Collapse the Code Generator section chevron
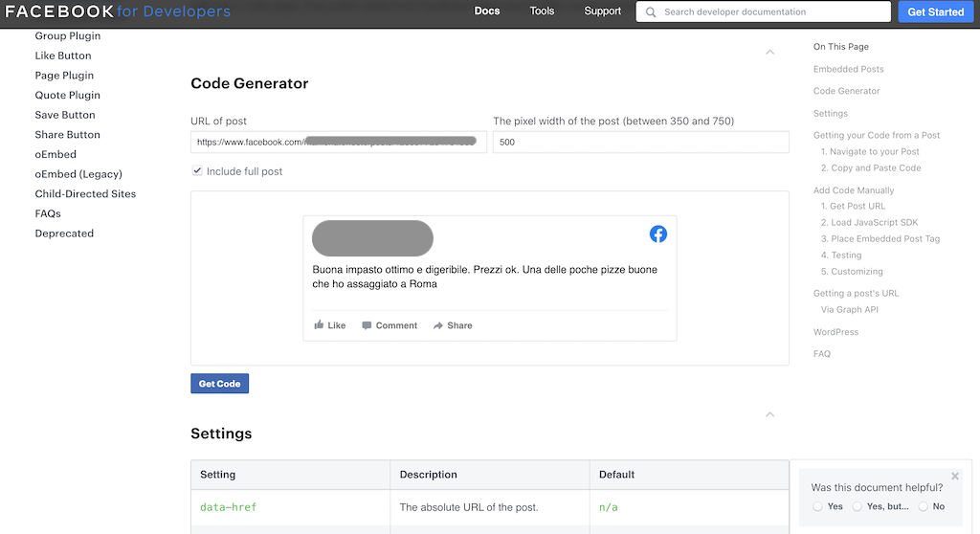980x534 pixels. [x=770, y=52]
